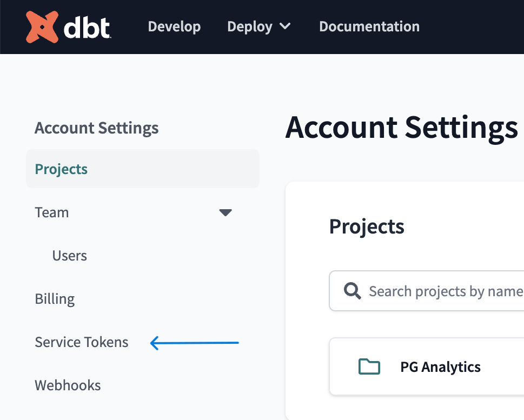Viewport: 524px width, 420px height.
Task: Go to Documentation in the top bar
Action: click(x=369, y=26)
